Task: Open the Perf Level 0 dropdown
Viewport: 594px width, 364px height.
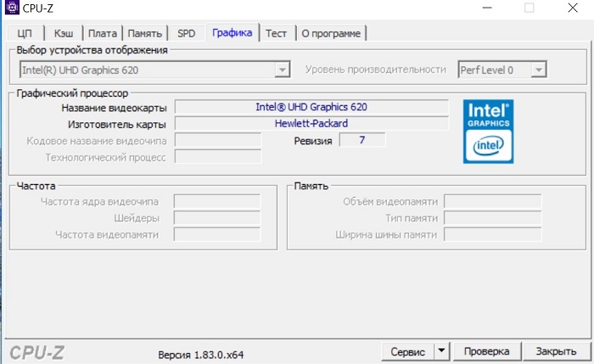Action: [538, 70]
